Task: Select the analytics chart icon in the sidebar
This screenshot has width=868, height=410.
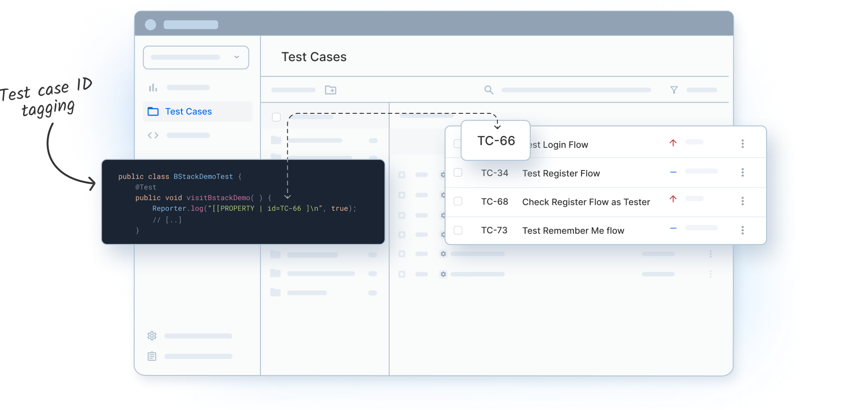Action: coord(153,87)
